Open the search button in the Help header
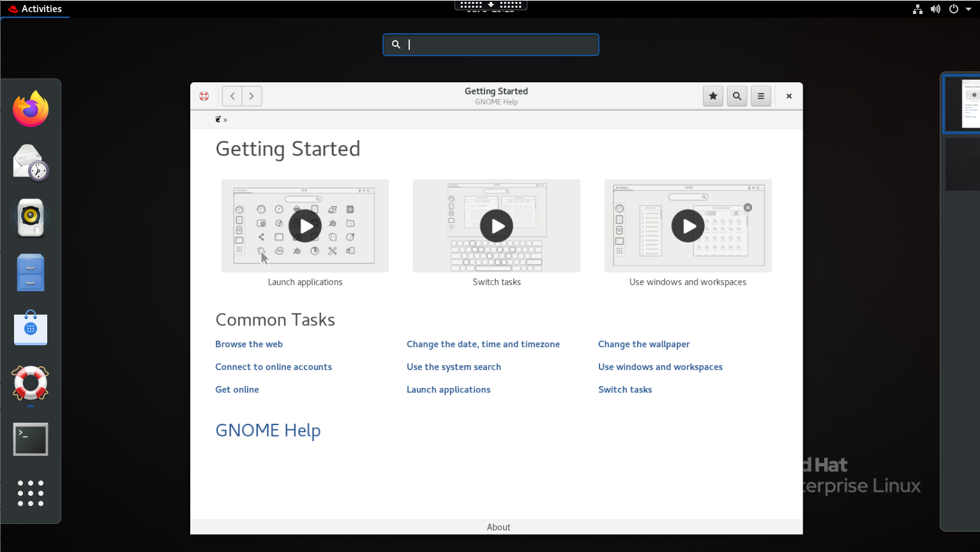The height and width of the screenshot is (552, 980). pos(737,96)
